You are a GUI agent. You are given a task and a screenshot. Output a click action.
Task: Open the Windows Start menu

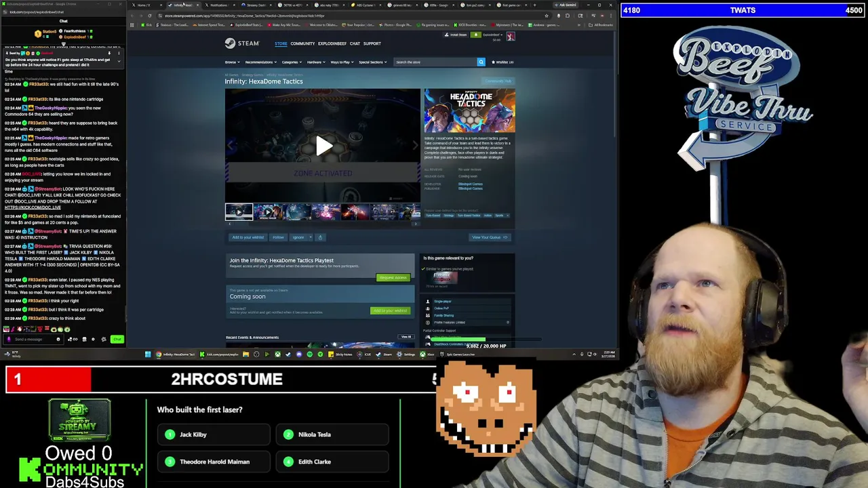click(148, 354)
